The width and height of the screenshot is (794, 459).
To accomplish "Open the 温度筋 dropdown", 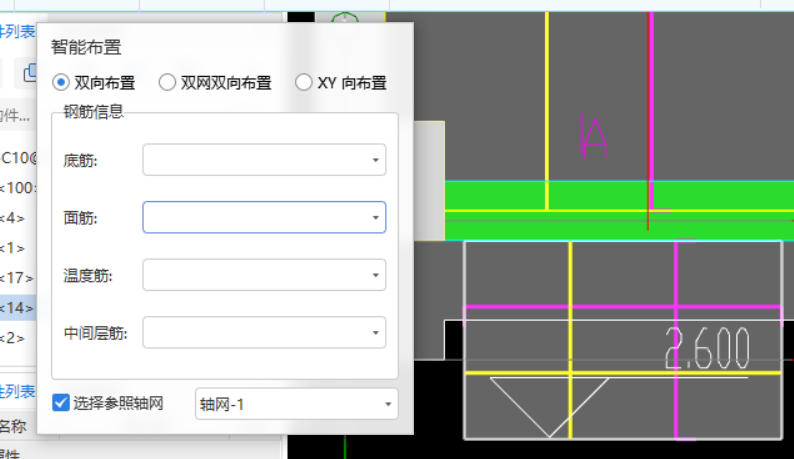I will coord(375,274).
